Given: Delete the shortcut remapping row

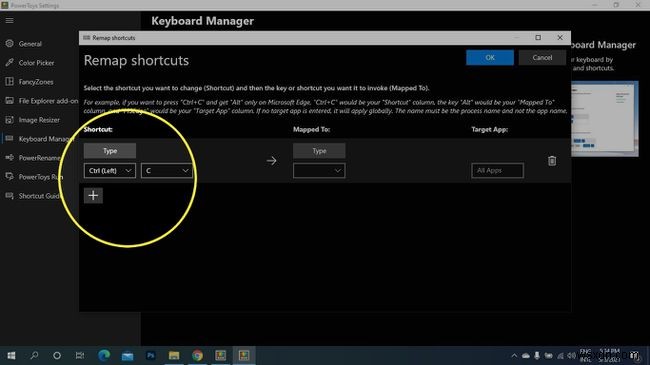Looking at the screenshot, I should (552, 161).
